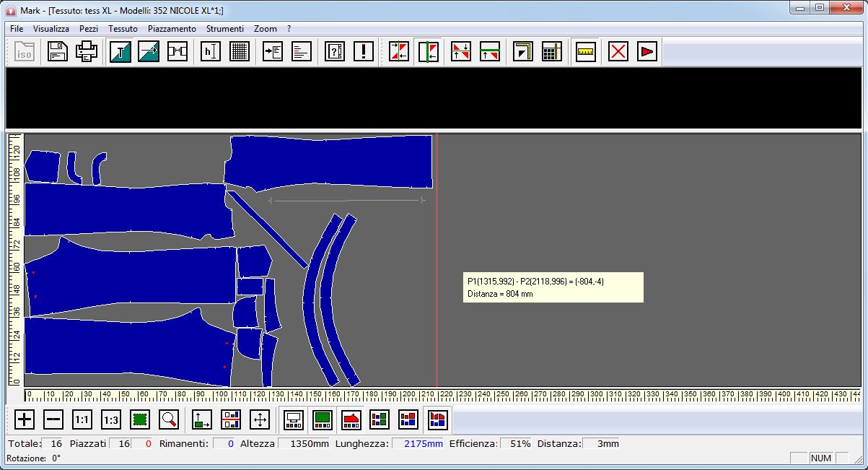
Task: Click the green screen view mode icon
Action: coord(322,419)
